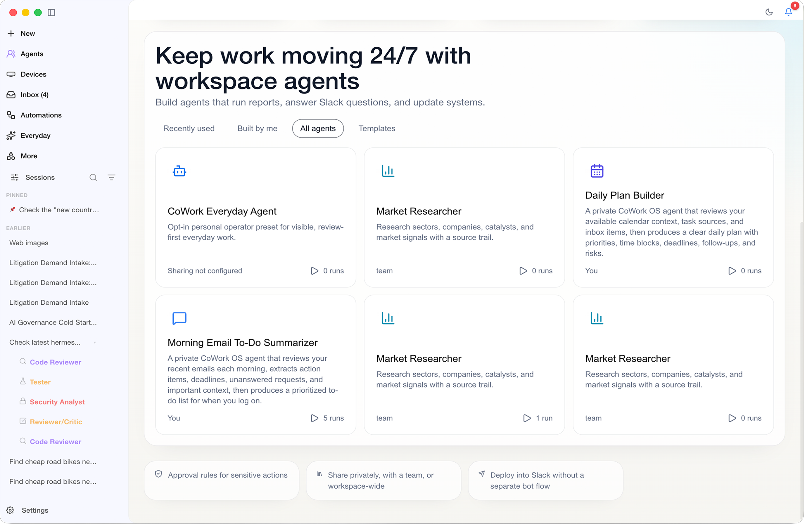Viewport: 812px width, 524px height.
Task: Switch to Recently used tab
Action: [189, 128]
